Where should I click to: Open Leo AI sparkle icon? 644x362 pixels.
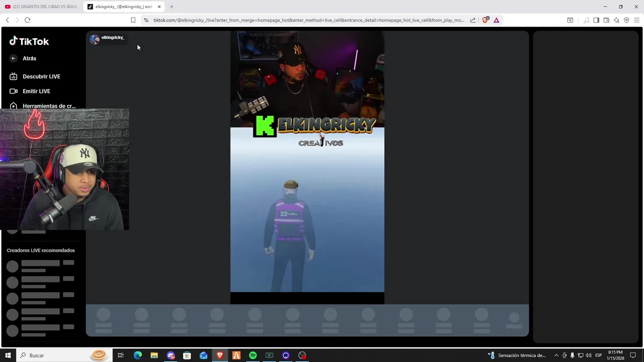[x=616, y=20]
